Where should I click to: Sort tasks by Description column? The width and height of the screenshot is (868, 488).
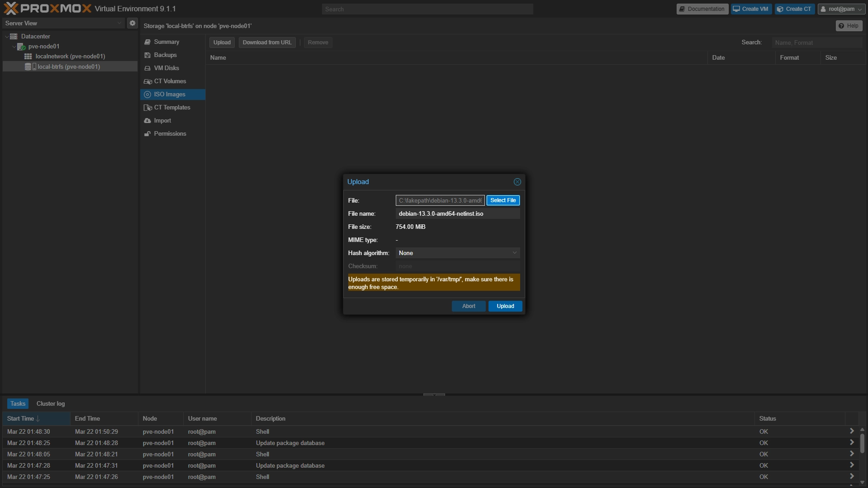pyautogui.click(x=503, y=419)
